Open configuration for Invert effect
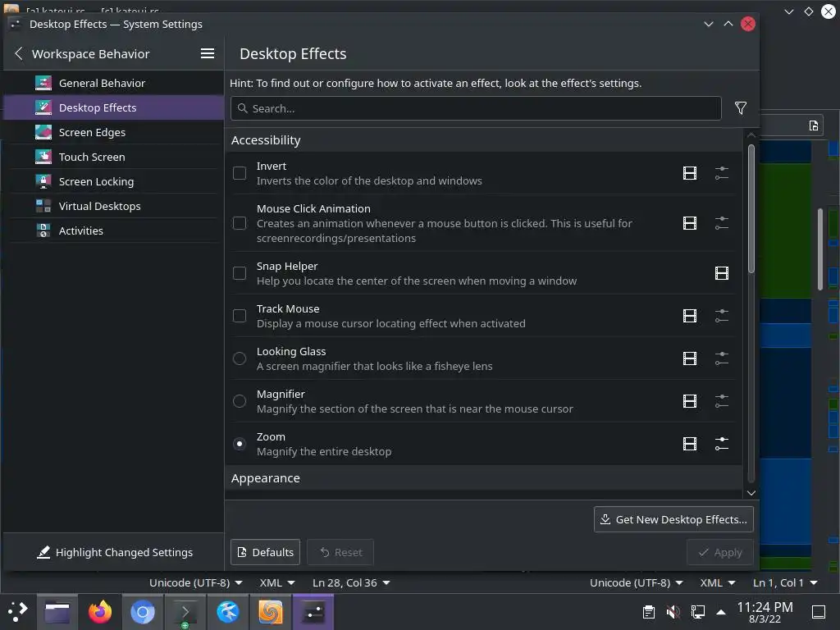Viewport: 840px width, 630px height. 722,173
